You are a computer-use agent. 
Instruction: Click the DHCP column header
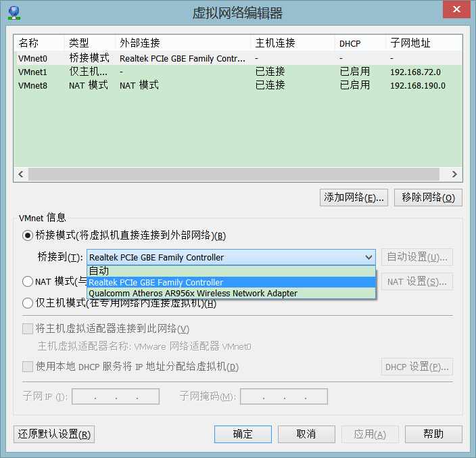360,43
